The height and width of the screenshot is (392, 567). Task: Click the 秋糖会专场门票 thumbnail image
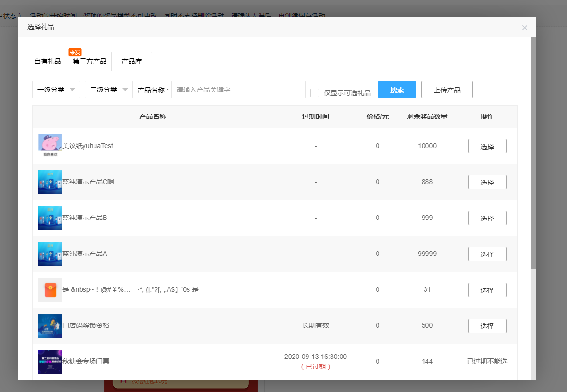50,362
